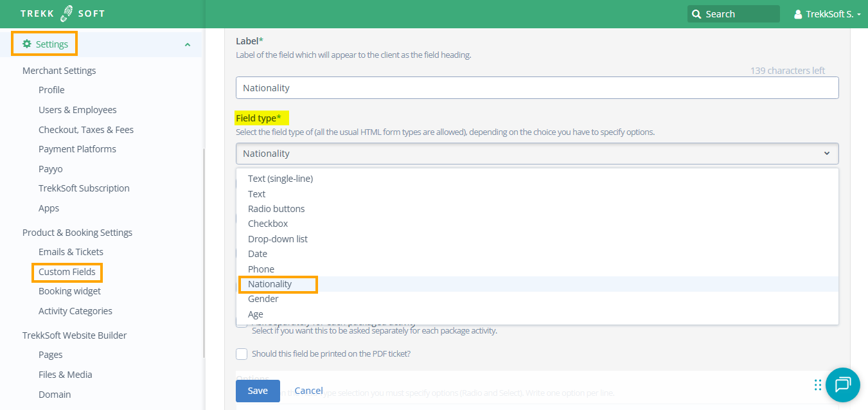Click the drag handle dots beside chat

pos(817,385)
